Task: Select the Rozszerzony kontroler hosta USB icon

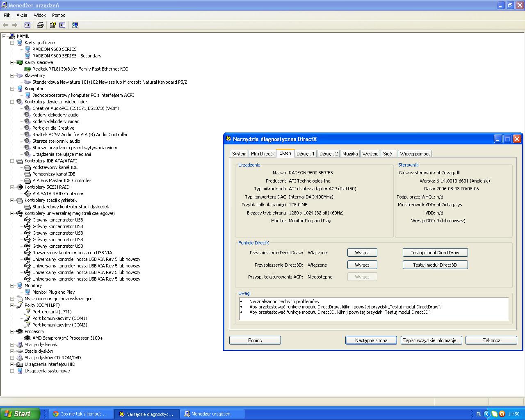Action: pos(27,253)
